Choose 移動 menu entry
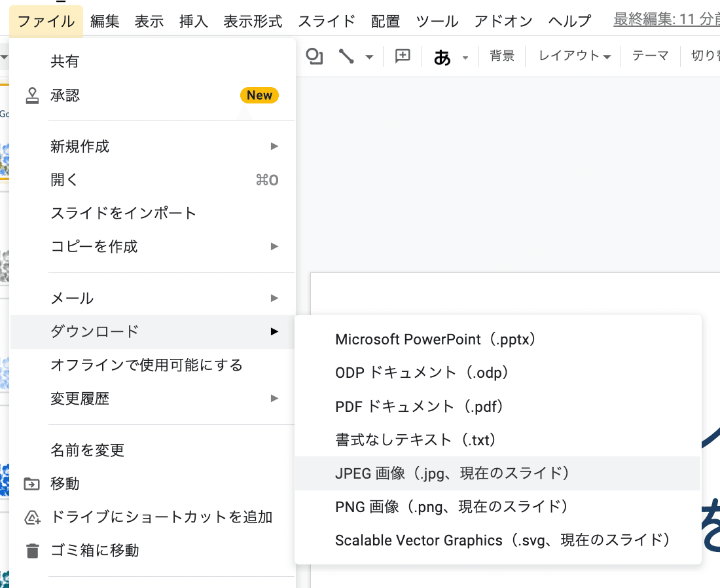720x588 pixels. point(152,484)
